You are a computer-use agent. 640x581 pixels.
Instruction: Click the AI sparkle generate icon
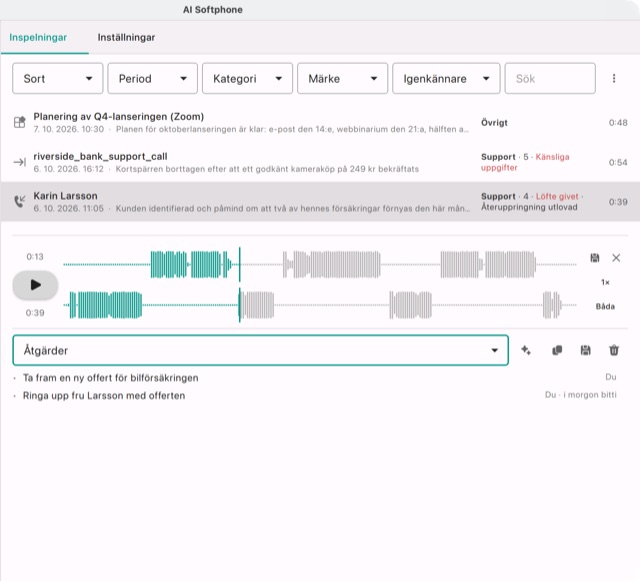point(526,350)
